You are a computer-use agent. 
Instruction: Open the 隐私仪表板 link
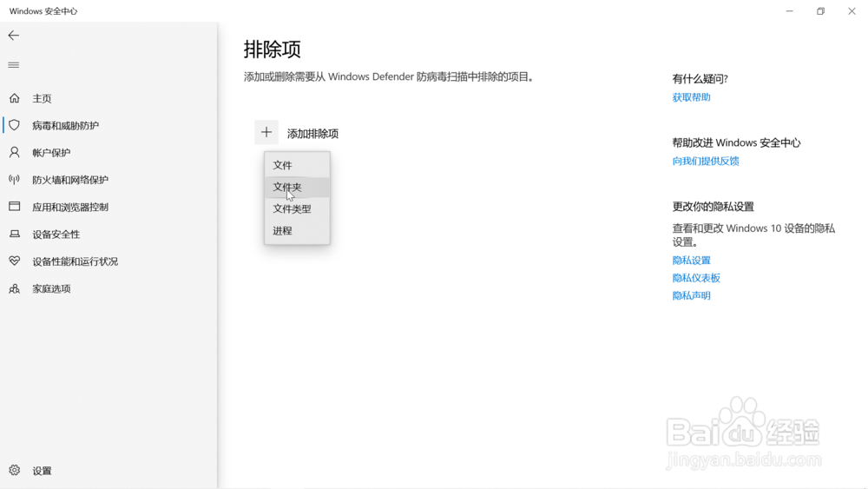pyautogui.click(x=696, y=278)
